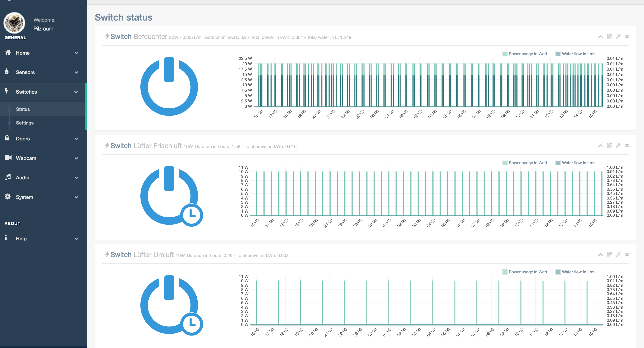The image size is (644, 348).
Task: Click wrench icon on Lüfter Umluft panel
Action: tap(618, 255)
